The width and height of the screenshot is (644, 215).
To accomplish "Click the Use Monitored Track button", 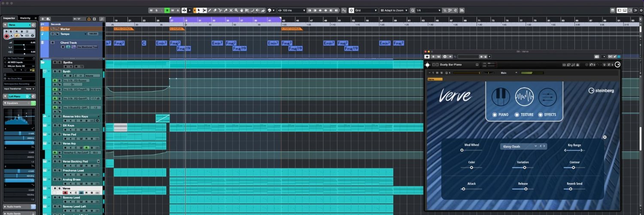I will 87,46.
